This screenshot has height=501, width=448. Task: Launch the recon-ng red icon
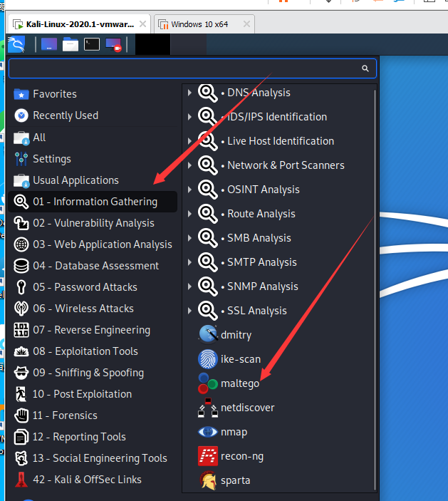coord(208,456)
